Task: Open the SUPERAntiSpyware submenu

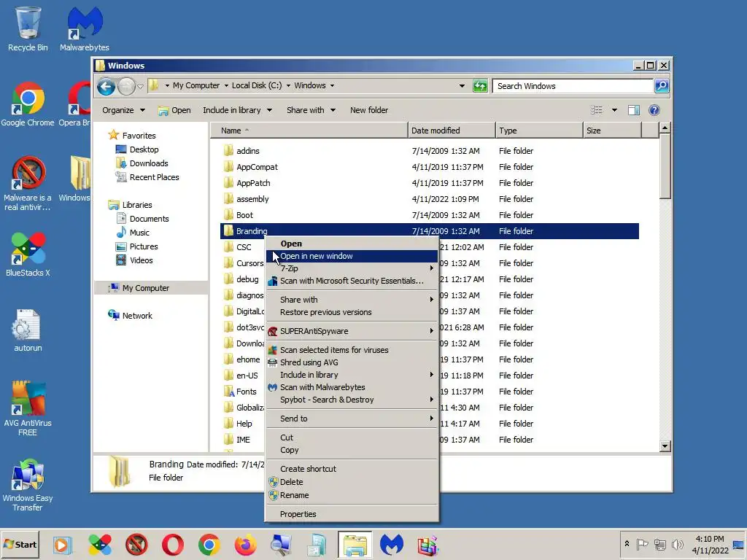Action: (x=352, y=331)
